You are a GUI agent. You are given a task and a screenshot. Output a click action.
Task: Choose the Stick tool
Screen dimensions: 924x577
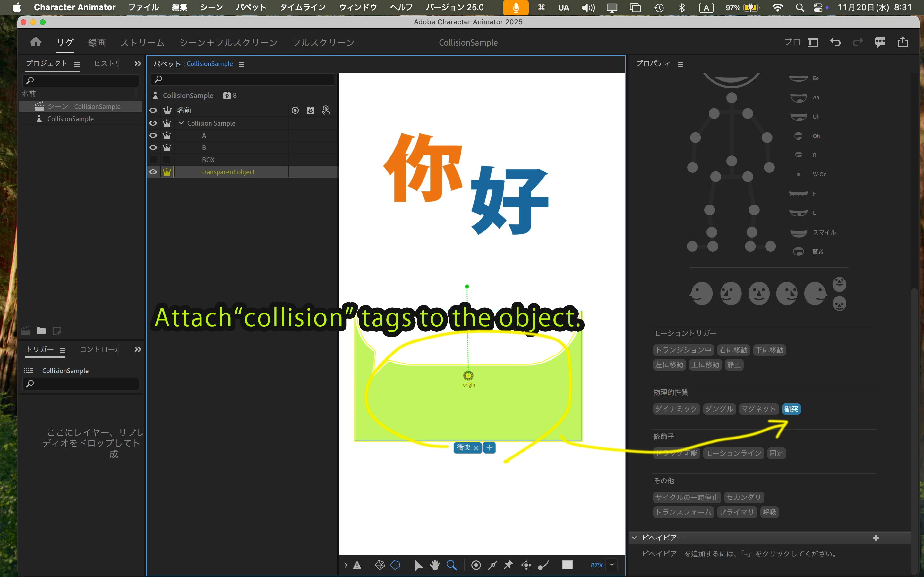pyautogui.click(x=492, y=565)
